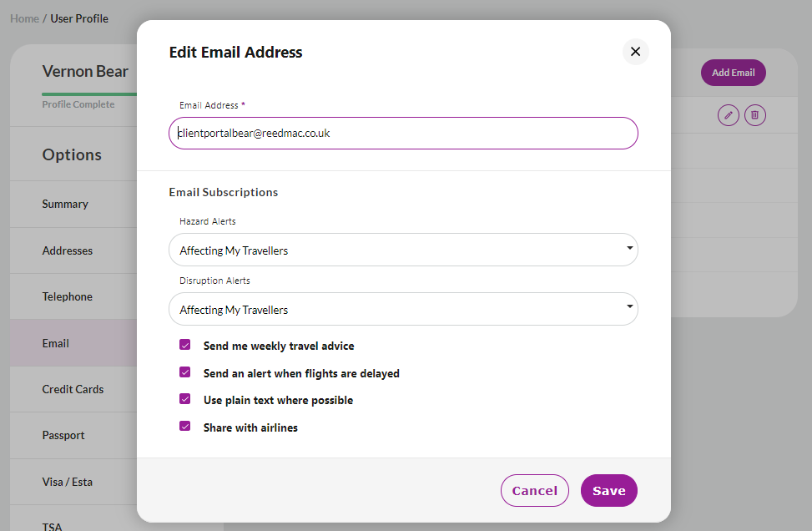Open Credit Cards section

click(73, 390)
